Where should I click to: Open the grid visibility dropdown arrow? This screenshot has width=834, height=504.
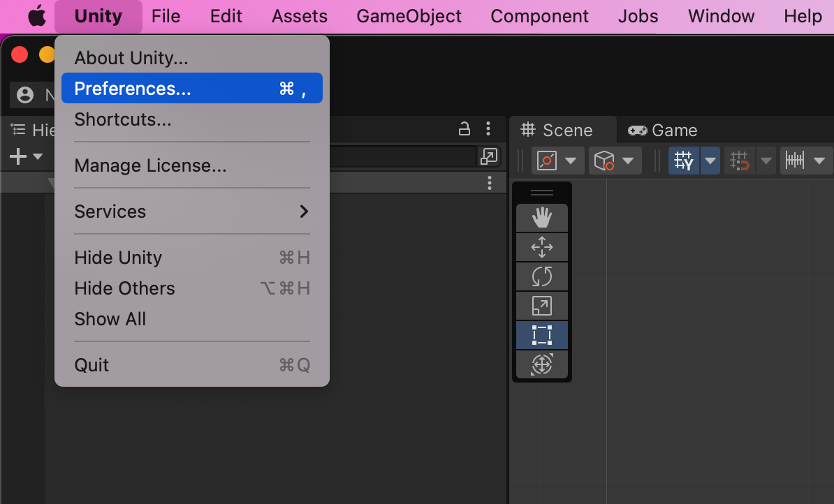pos(710,161)
